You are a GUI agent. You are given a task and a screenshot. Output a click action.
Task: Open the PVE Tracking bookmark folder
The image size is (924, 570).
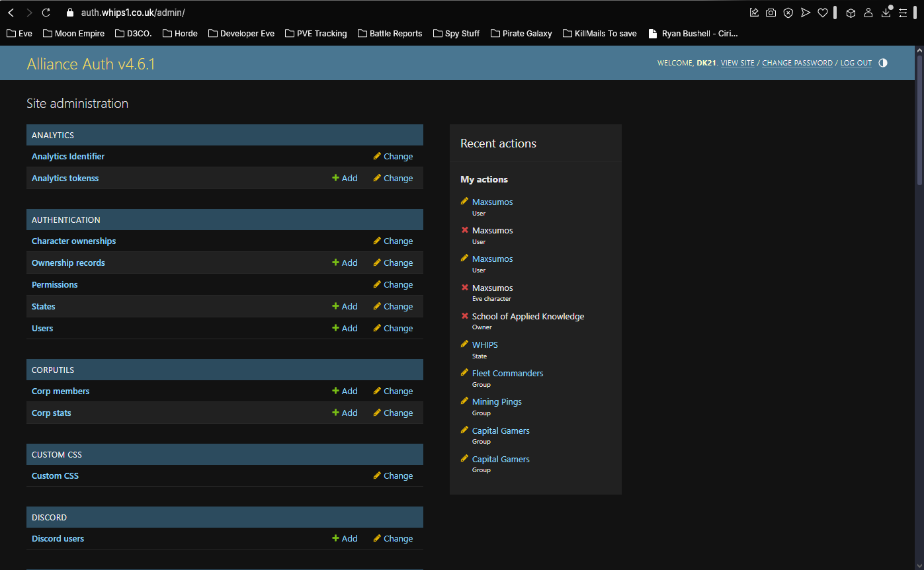pos(315,33)
